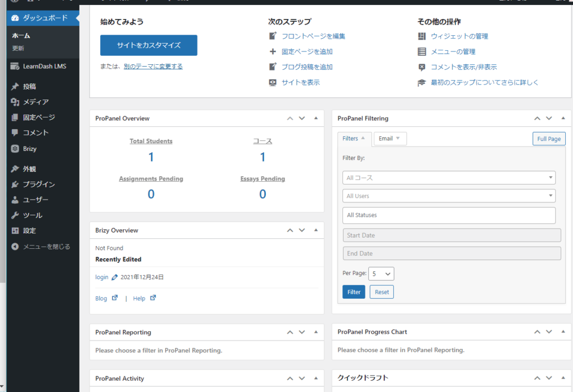Open the Per Page dropdown

[x=382, y=273]
